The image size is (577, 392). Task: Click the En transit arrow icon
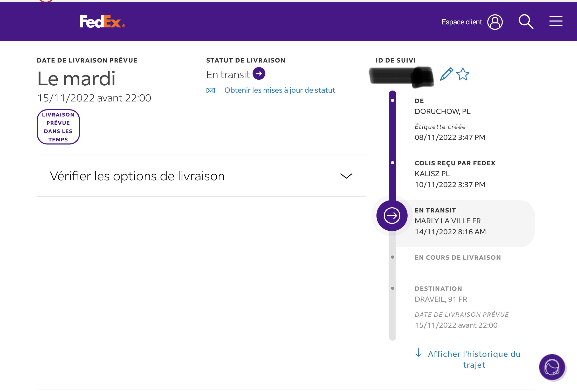(259, 74)
